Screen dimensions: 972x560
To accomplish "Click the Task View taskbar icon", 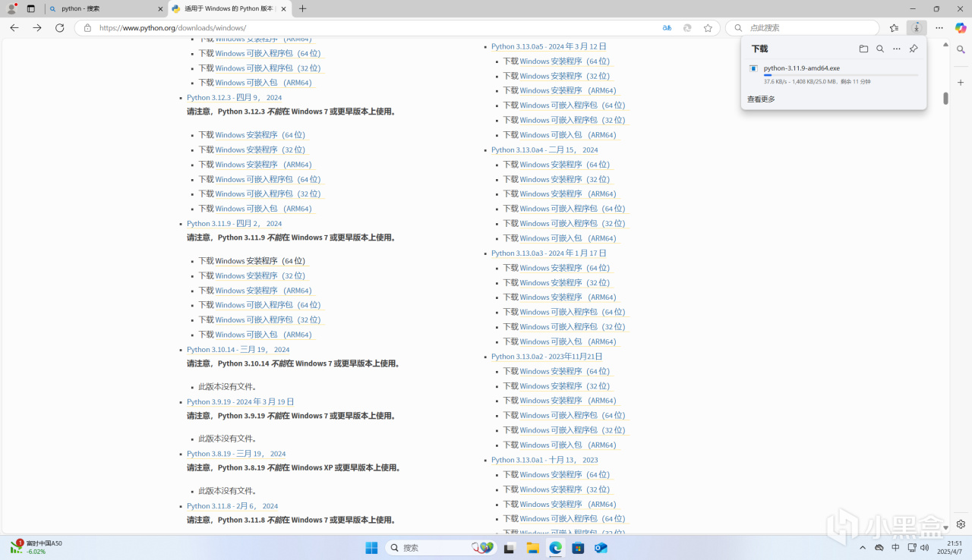I will pos(510,548).
